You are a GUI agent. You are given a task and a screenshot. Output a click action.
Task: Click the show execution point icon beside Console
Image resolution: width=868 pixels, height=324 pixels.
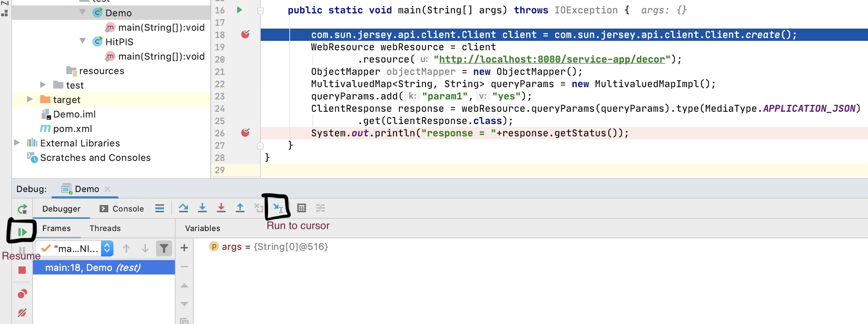point(160,208)
